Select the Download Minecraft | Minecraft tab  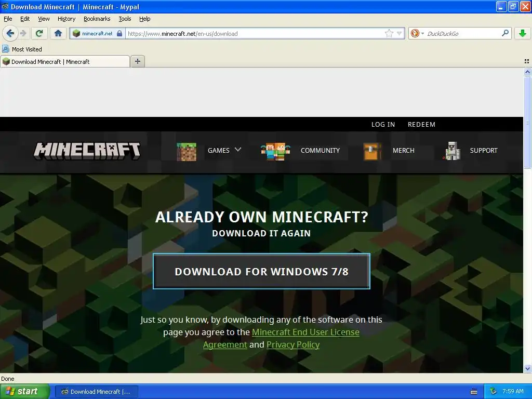[x=65, y=61]
